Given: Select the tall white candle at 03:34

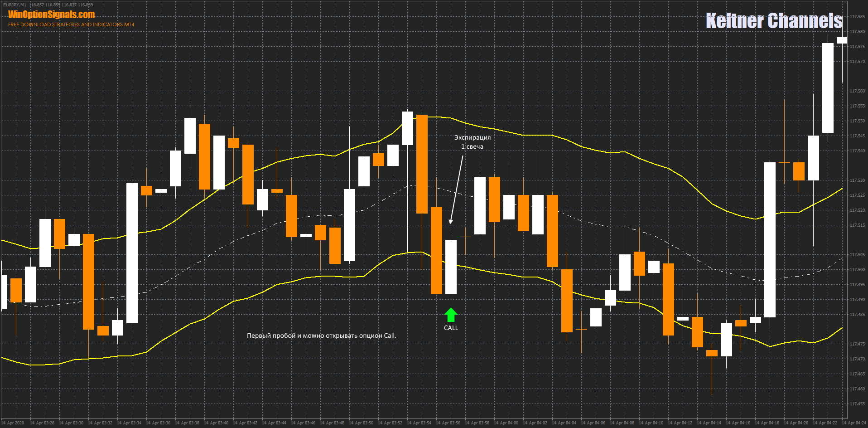Looking at the screenshot, I should [x=132, y=253].
